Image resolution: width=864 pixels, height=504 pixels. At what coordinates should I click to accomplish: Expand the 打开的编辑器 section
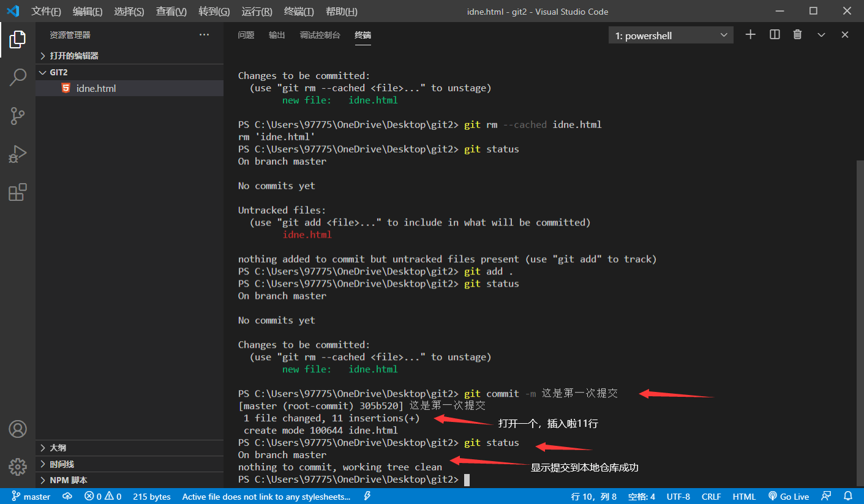(x=129, y=56)
